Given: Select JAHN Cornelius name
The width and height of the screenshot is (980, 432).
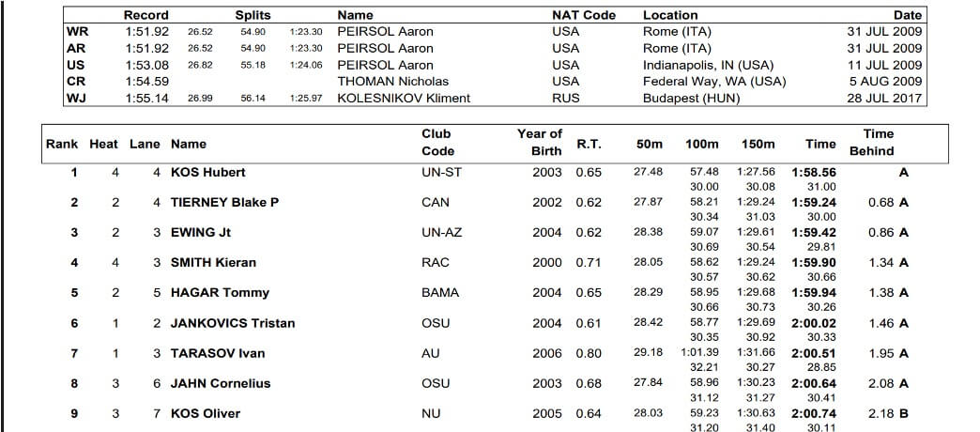Looking at the screenshot, I should (x=221, y=383).
